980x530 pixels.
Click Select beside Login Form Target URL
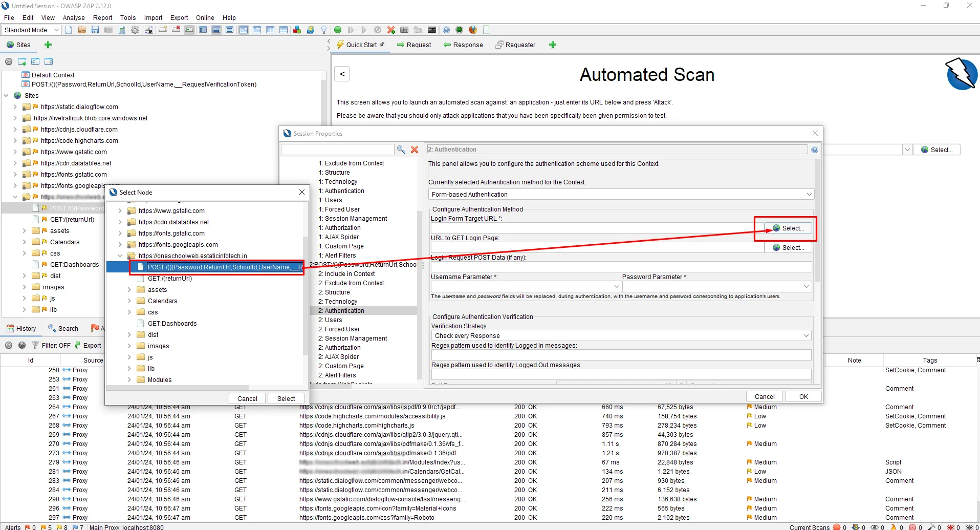point(788,228)
